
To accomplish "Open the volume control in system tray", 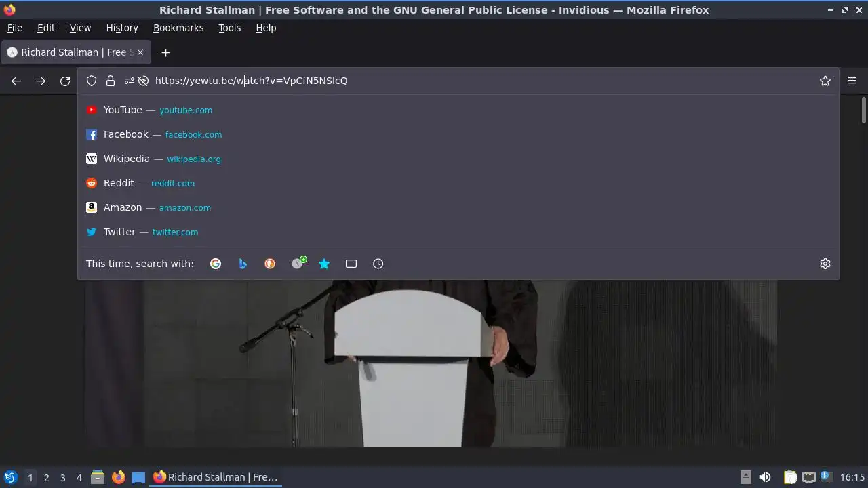I will (765, 477).
